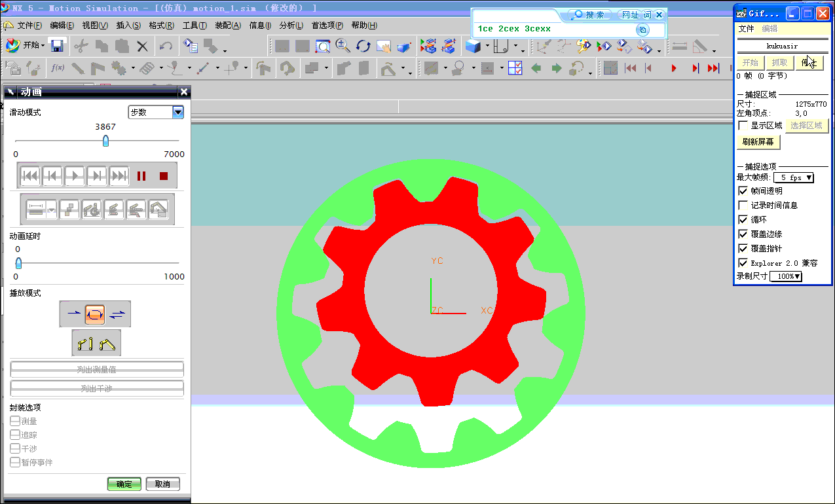Close the 动画 dialog with X
Screen dimensions: 835x504
point(184,92)
